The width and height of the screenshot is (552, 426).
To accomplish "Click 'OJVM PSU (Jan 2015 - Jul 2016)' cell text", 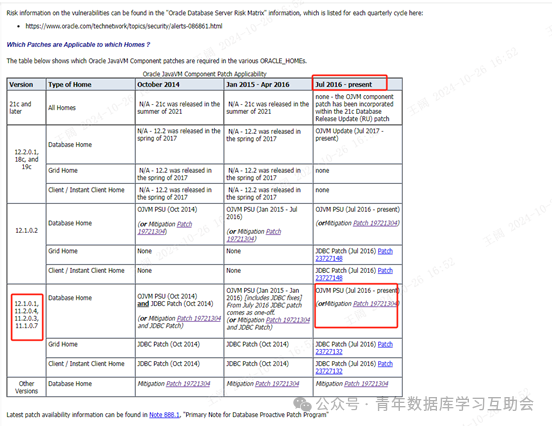I will click(262, 213).
